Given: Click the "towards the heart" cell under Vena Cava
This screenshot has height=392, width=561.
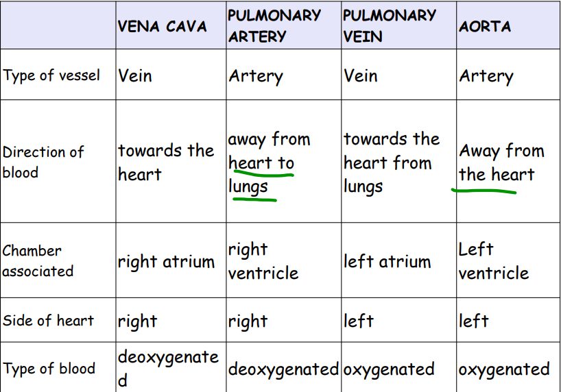Looking at the screenshot, I should [x=165, y=162].
